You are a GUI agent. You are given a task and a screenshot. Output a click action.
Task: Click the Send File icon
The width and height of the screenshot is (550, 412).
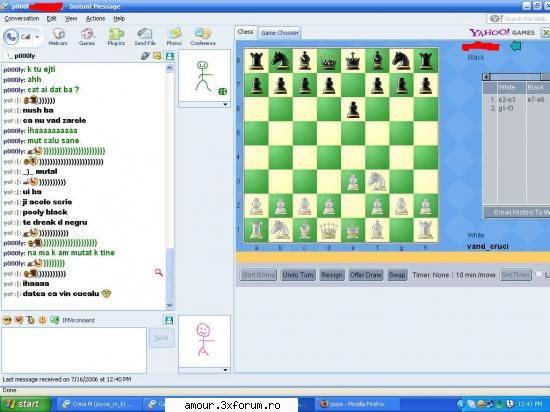pos(145,34)
